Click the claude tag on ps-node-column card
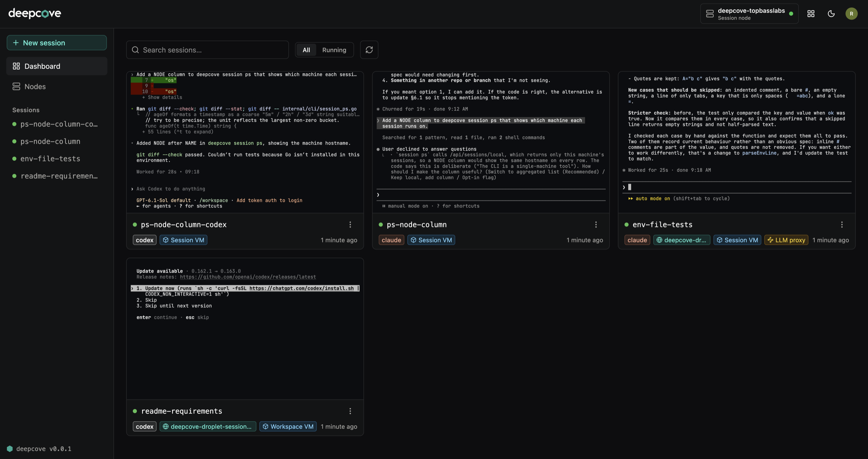This screenshot has width=868, height=459. 391,240
